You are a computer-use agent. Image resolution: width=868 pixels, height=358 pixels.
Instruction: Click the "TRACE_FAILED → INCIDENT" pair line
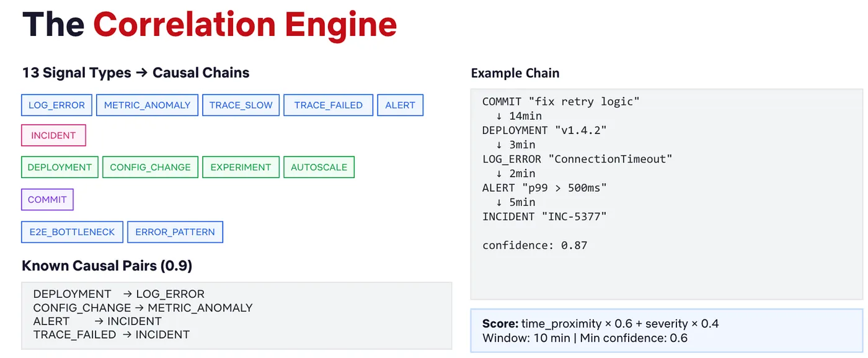point(112,335)
